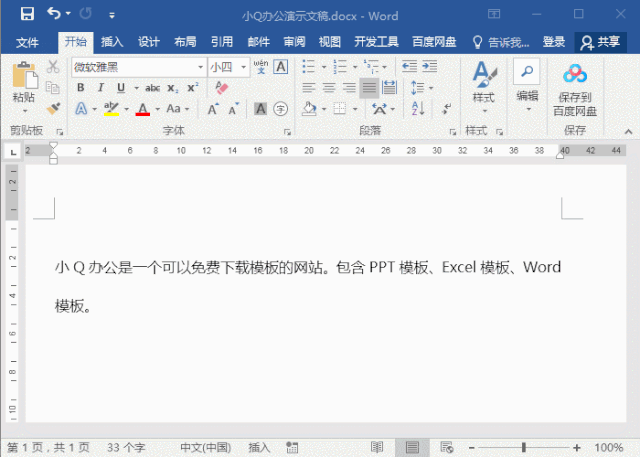Image resolution: width=640 pixels, height=457 pixels.
Task: Toggle underline formatting
Action: tap(121, 88)
